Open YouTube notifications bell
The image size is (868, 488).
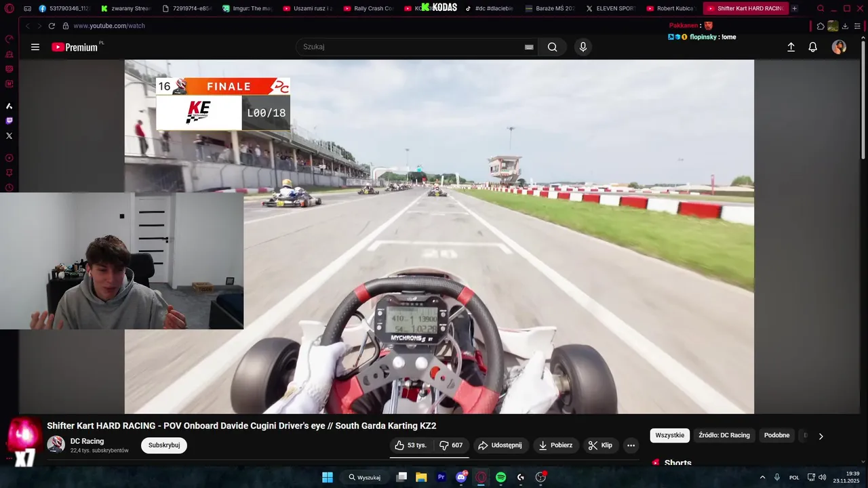(x=812, y=47)
